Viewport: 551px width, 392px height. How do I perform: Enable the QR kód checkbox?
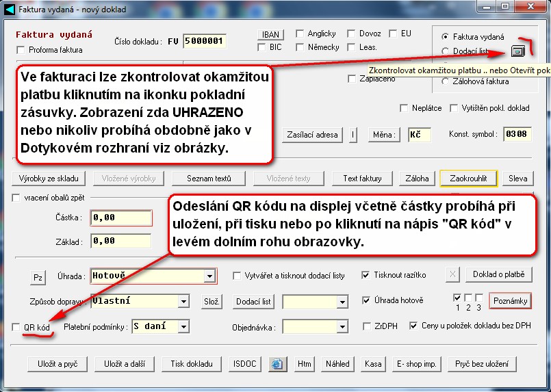(x=16, y=328)
